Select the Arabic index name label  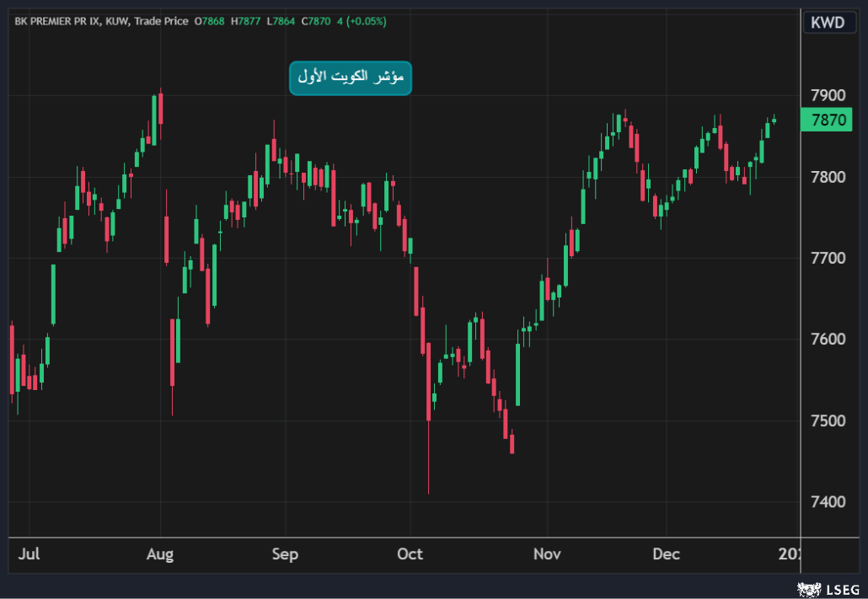350,78
